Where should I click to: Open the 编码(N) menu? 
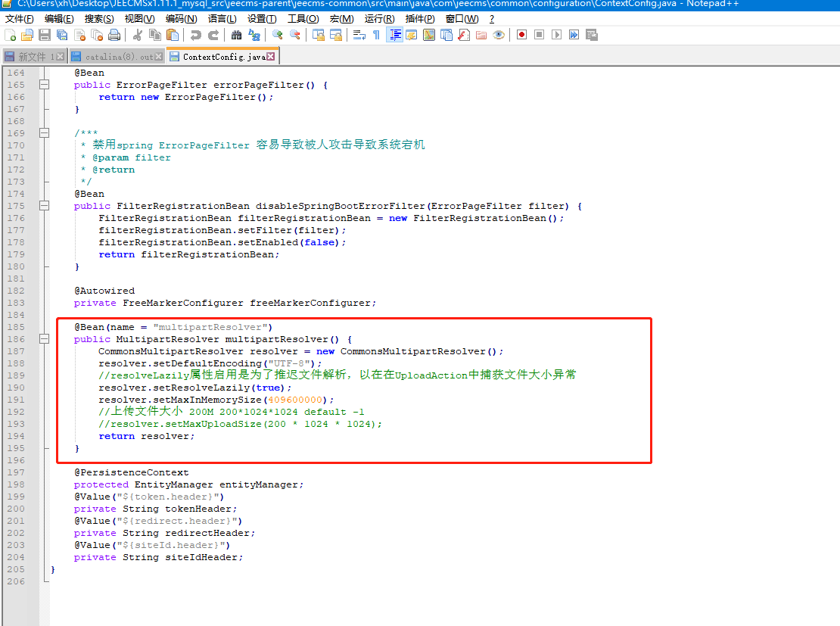[181, 19]
